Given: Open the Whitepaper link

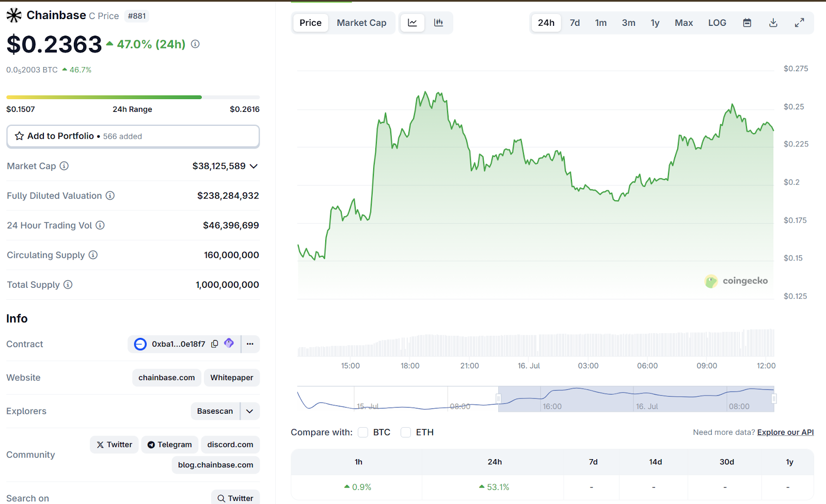Looking at the screenshot, I should [x=232, y=378].
